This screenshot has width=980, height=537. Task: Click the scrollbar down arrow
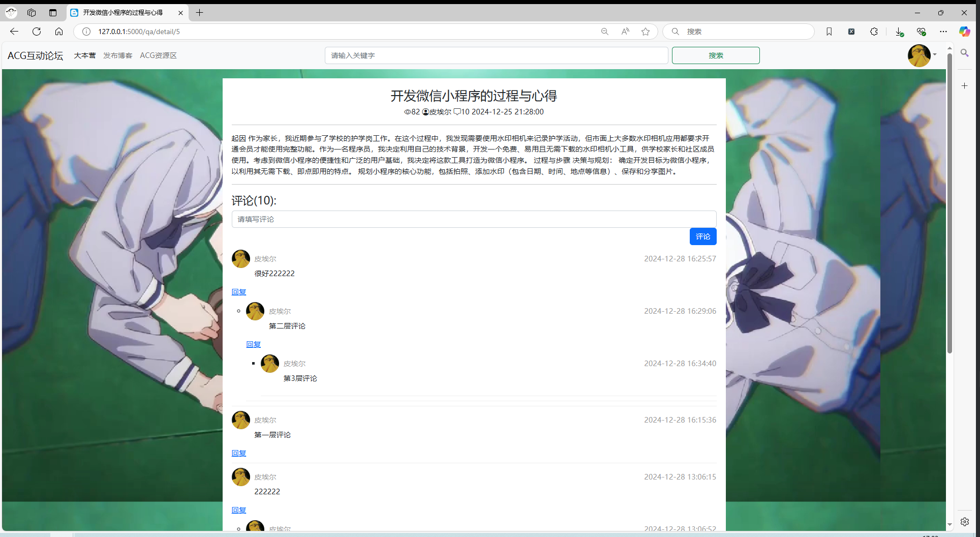950,524
